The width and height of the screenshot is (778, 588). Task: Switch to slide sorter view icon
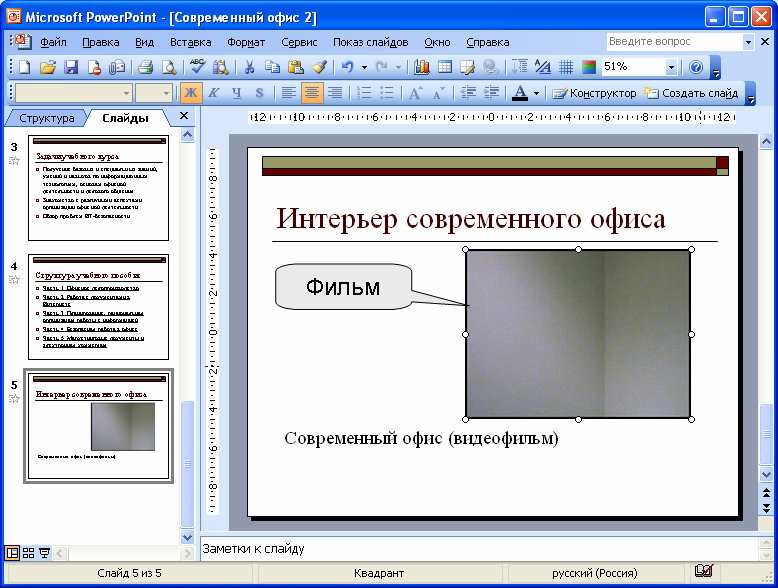pyautogui.click(x=28, y=553)
